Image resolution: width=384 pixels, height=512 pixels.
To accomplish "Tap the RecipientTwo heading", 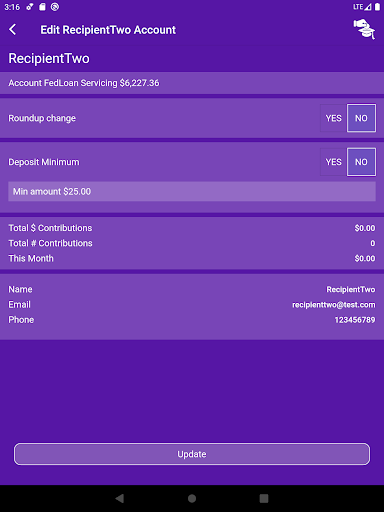I will tap(49, 58).
